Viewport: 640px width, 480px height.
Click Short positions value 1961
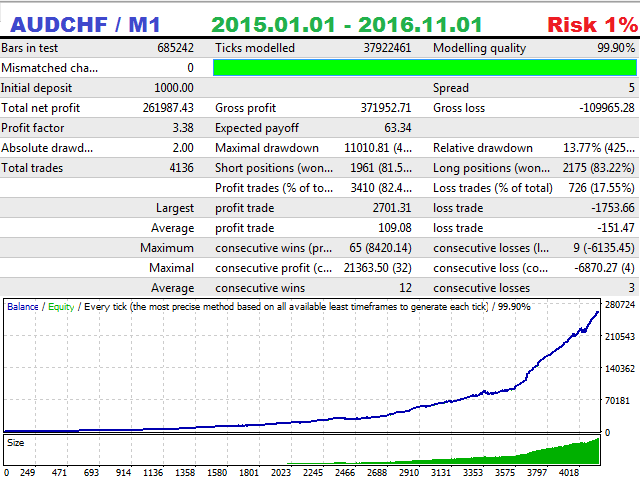pyautogui.click(x=362, y=168)
